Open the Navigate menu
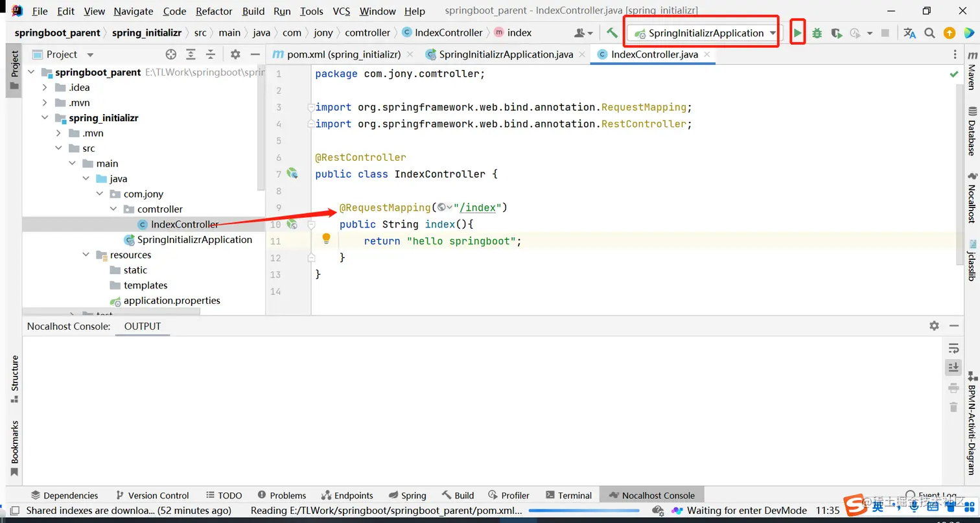The width and height of the screenshot is (980, 523). (134, 11)
